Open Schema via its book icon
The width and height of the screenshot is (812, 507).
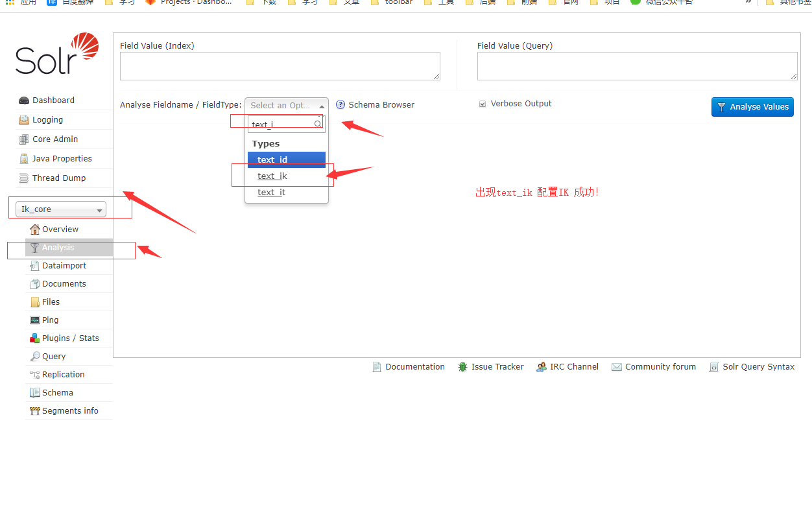click(35, 393)
